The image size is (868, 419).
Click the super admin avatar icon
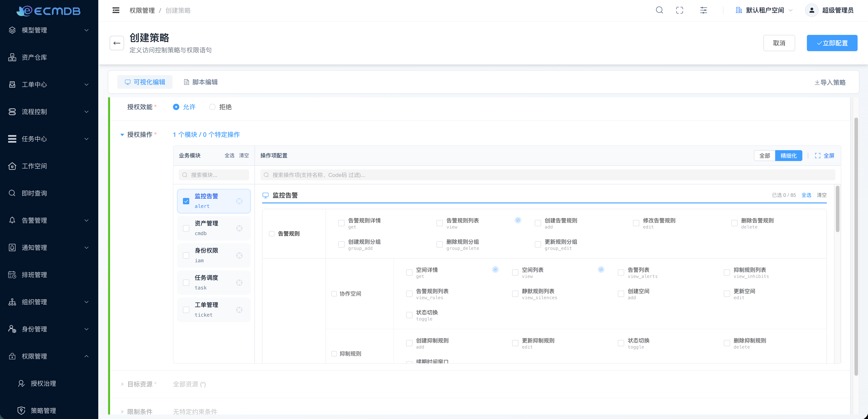click(812, 10)
